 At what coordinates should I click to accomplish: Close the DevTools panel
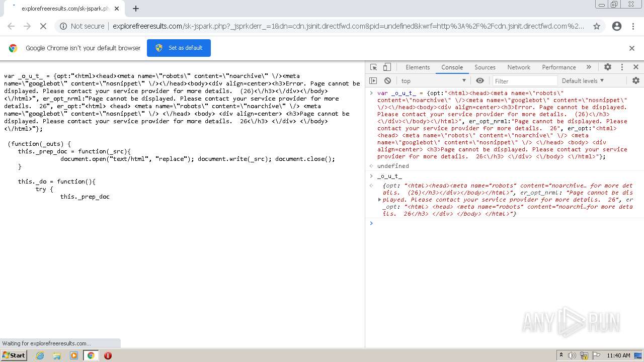tap(635, 67)
